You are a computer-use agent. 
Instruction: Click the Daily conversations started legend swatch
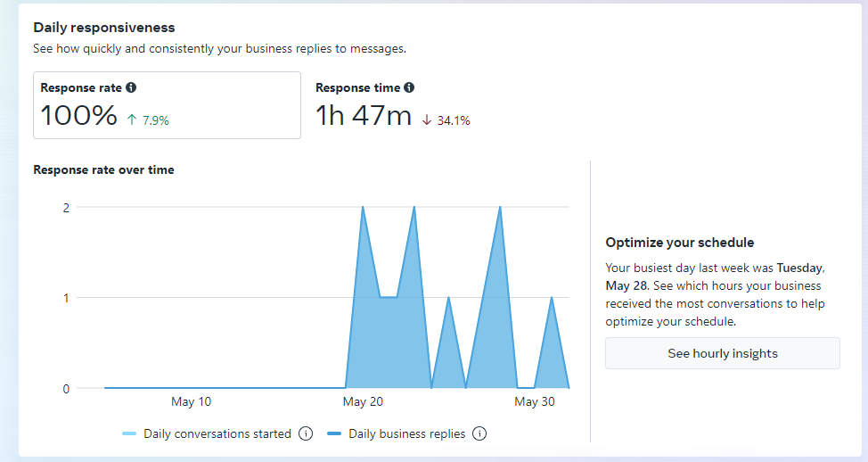tap(129, 434)
